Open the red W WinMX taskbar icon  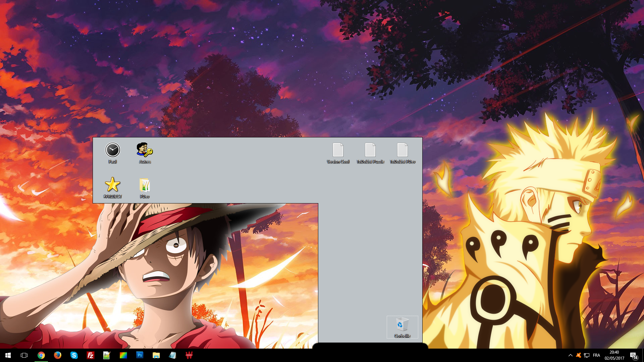pos(189,355)
